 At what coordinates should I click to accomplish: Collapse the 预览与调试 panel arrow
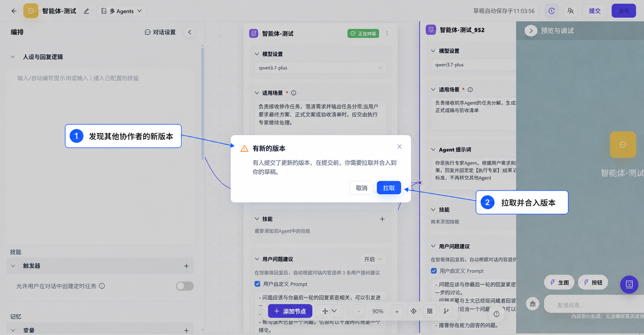[531, 31]
